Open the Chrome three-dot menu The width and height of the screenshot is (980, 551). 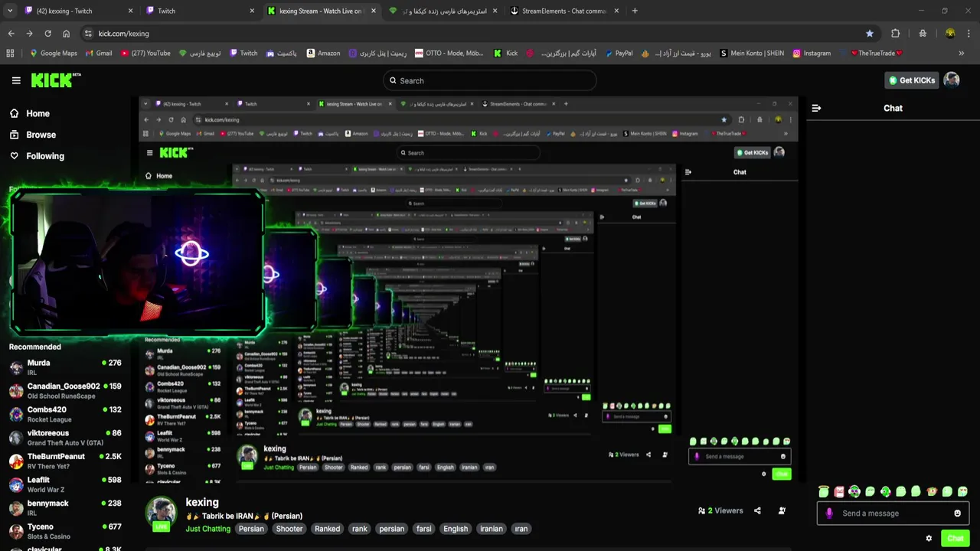(x=970, y=34)
